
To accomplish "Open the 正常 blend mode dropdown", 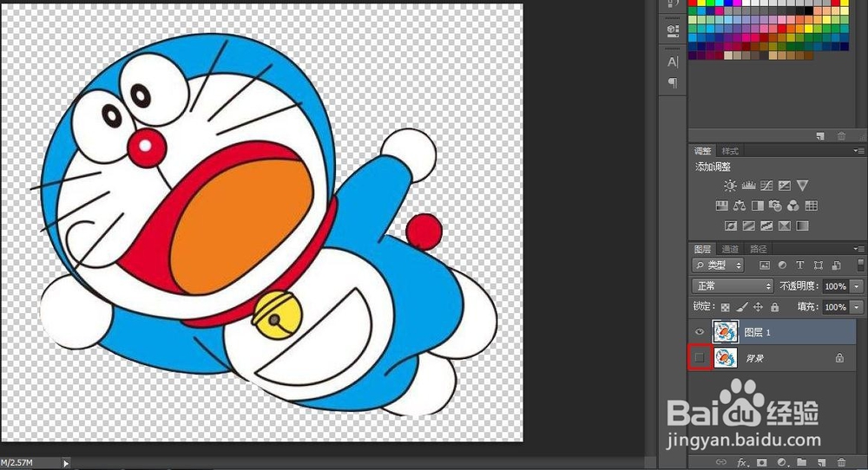I will click(733, 286).
